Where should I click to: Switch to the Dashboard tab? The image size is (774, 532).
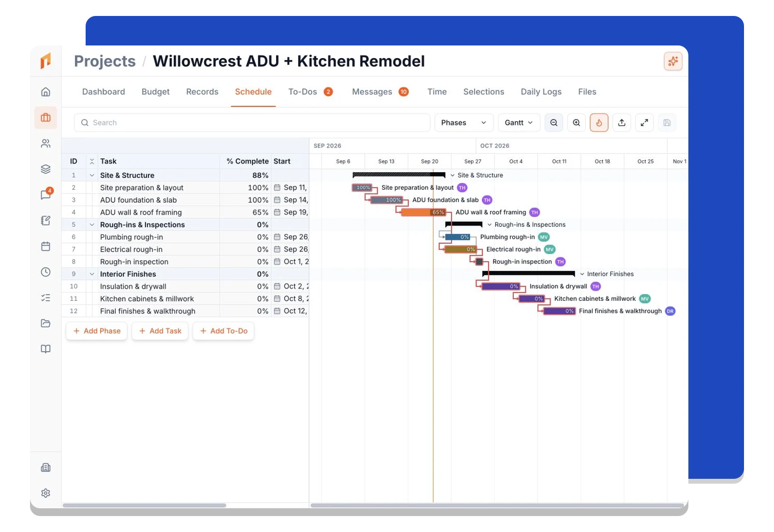(x=104, y=92)
